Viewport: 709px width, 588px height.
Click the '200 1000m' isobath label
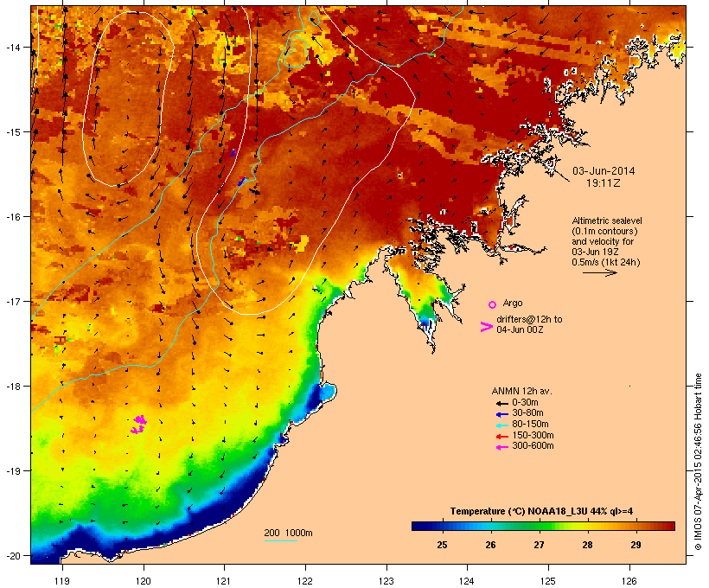pyautogui.click(x=288, y=533)
